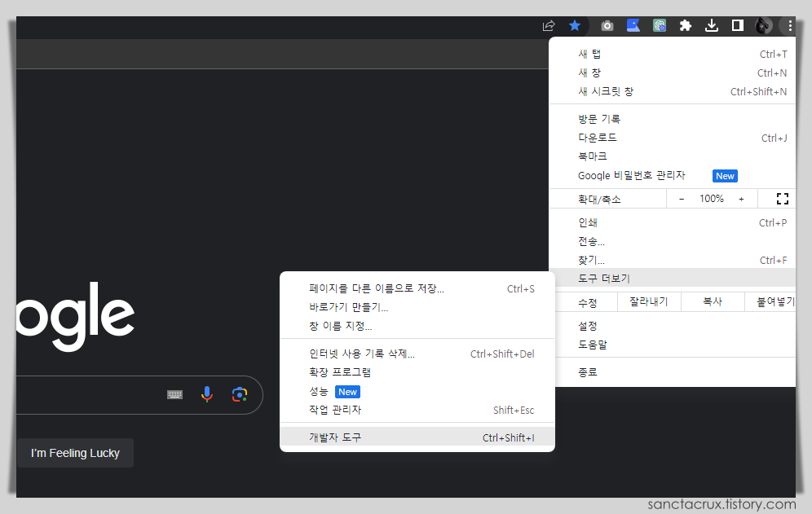Open 확장 프로그램 extensions item
Viewport: 812px width, 514px height.
pos(417,372)
